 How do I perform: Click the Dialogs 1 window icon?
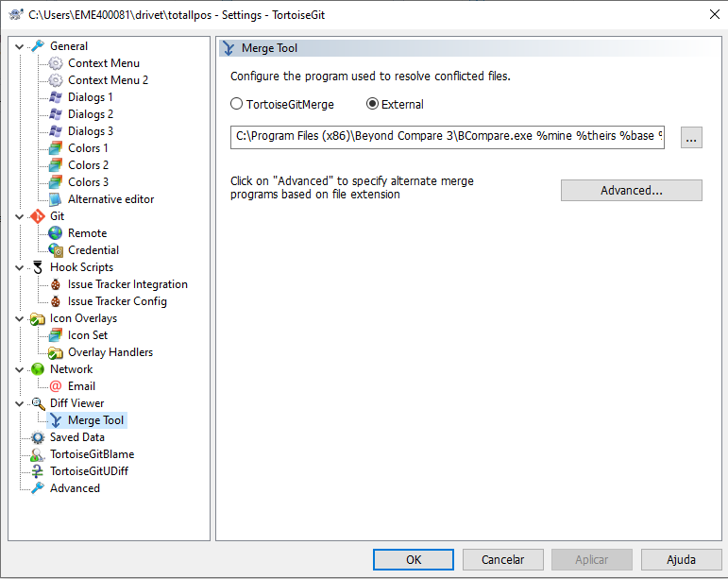coord(56,97)
